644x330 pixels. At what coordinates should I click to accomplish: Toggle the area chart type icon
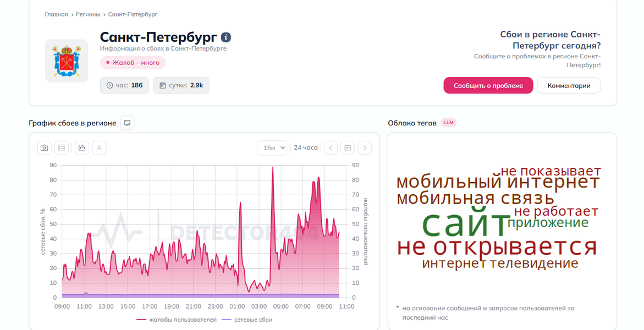(82, 148)
